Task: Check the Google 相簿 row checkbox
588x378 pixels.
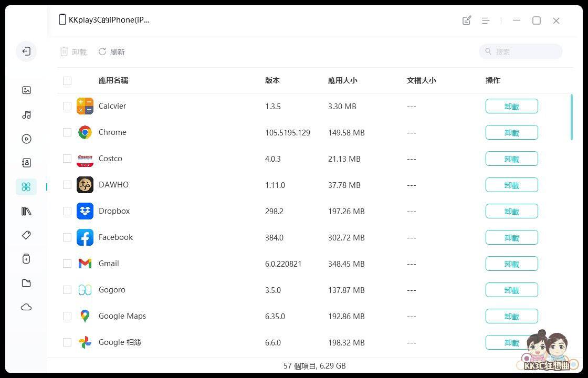Action: click(x=67, y=342)
